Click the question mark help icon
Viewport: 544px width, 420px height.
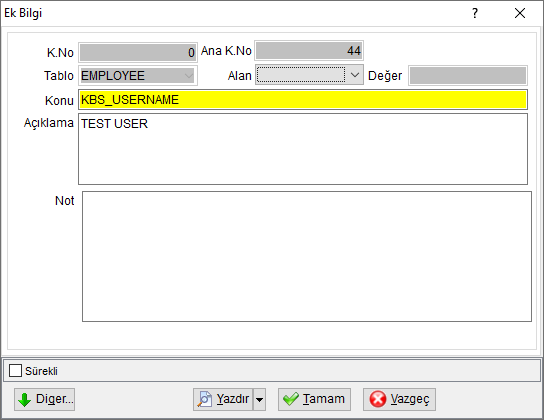coord(475,14)
